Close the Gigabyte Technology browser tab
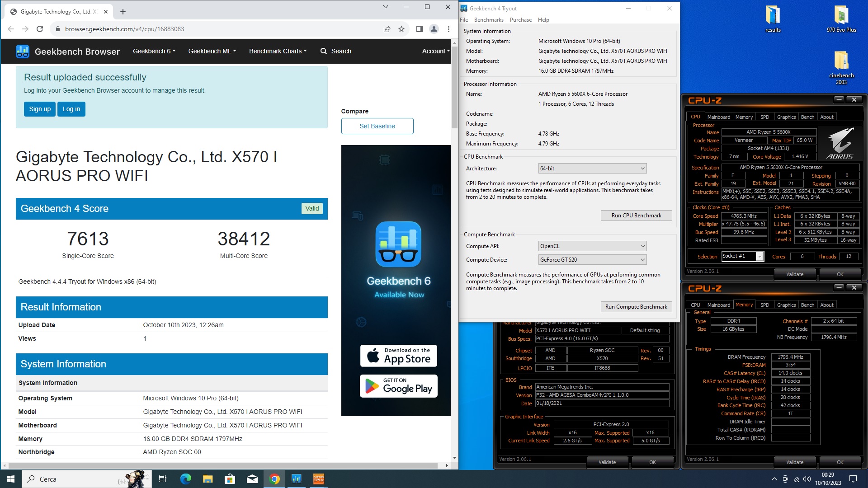 [x=106, y=12]
